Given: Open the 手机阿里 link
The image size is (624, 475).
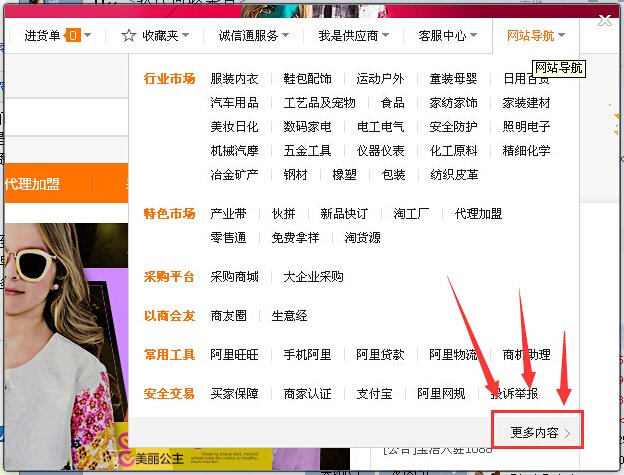Looking at the screenshot, I should (307, 354).
